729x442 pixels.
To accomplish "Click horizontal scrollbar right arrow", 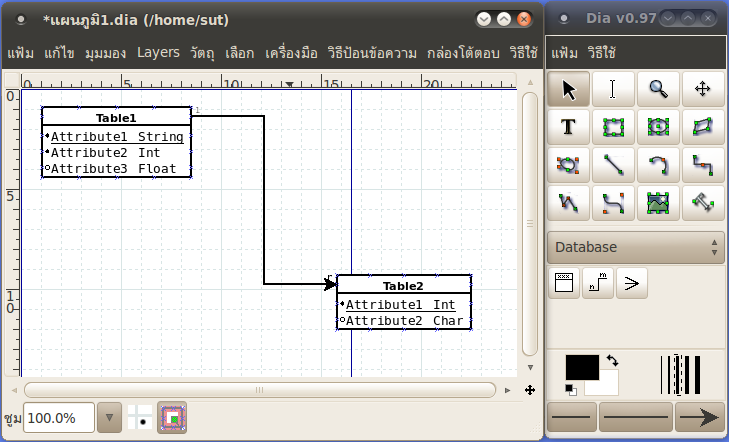I will pos(507,390).
